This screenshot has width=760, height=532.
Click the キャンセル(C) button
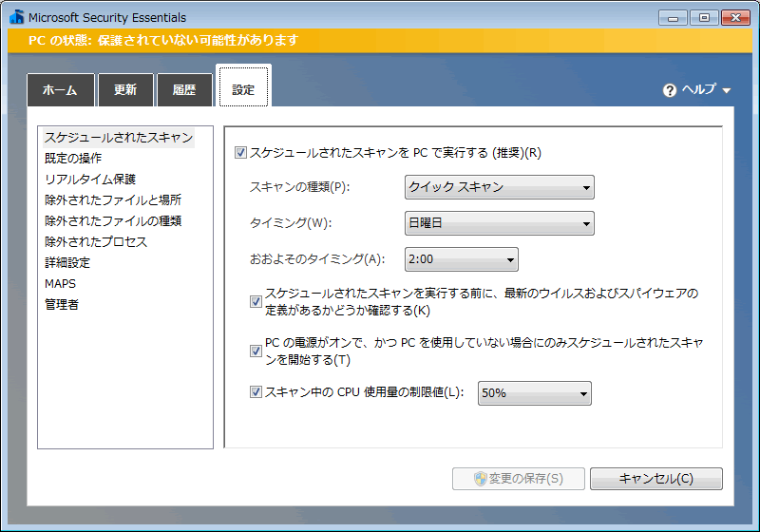click(655, 479)
